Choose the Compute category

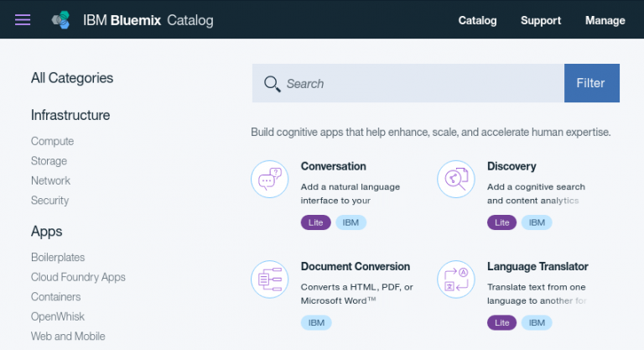[x=53, y=141]
